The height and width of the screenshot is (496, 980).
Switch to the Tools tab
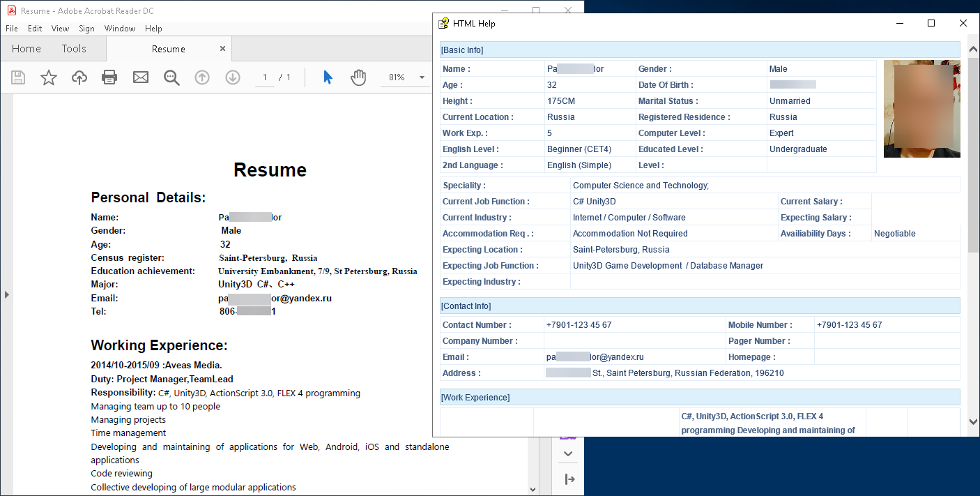pos(74,49)
